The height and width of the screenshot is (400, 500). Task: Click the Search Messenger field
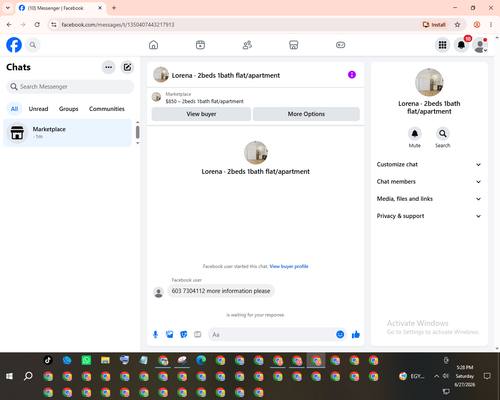pos(70,87)
